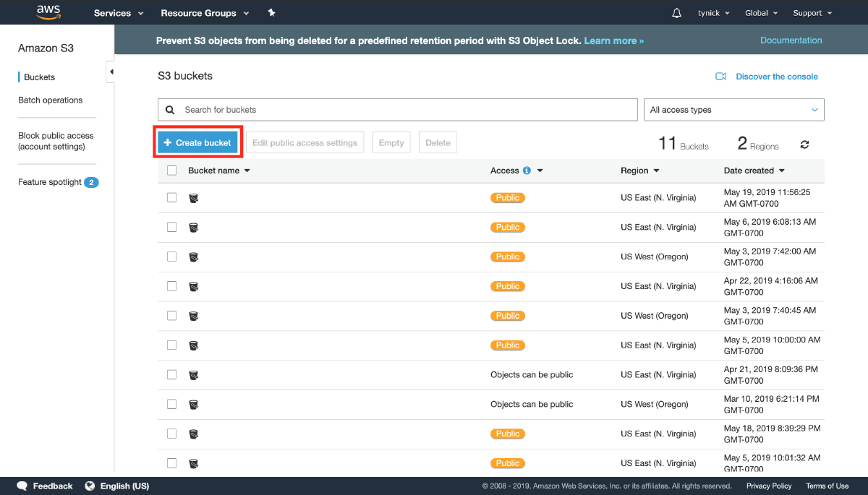
Task: Check the bucket created Apr 21, 2019
Action: [171, 374]
